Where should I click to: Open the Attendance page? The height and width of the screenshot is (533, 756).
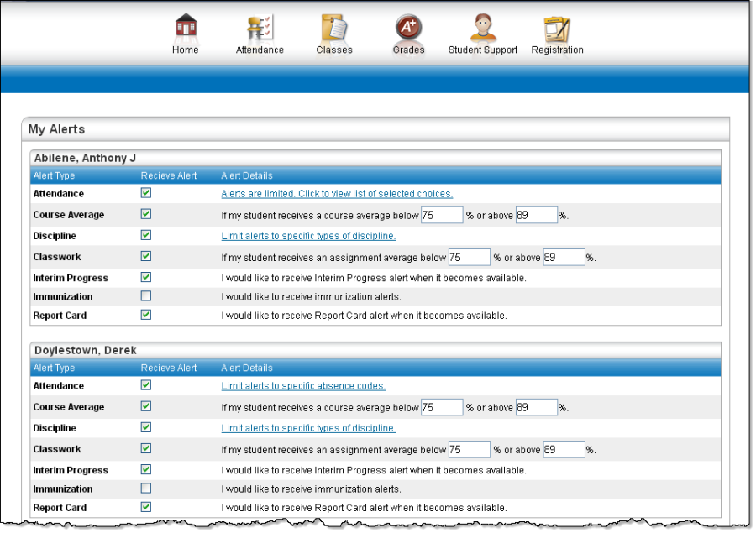tap(260, 29)
